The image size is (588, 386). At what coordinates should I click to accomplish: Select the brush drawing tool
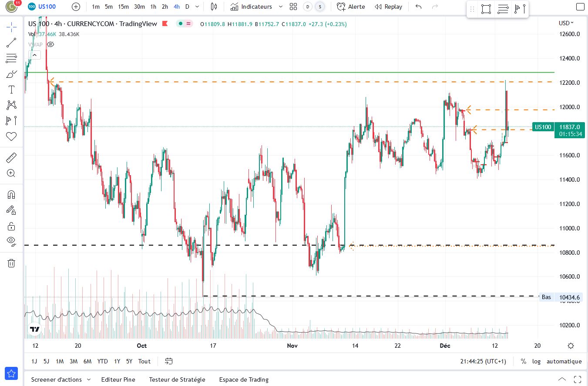tap(11, 74)
